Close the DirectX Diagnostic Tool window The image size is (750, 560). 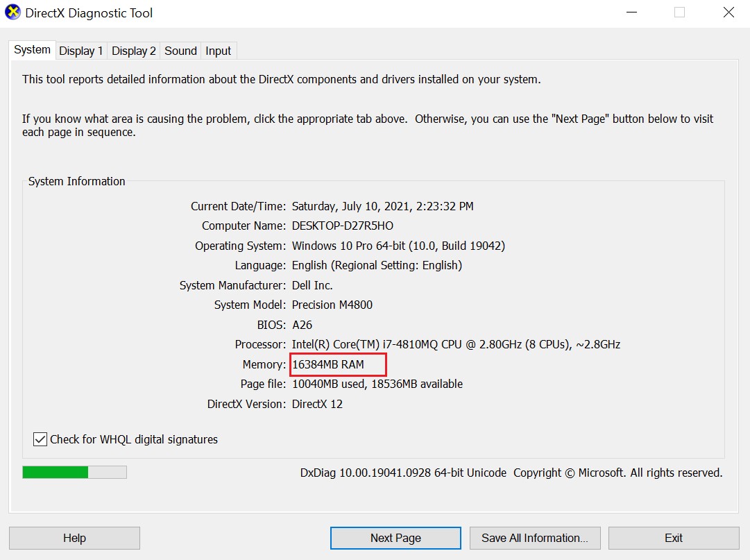point(728,12)
